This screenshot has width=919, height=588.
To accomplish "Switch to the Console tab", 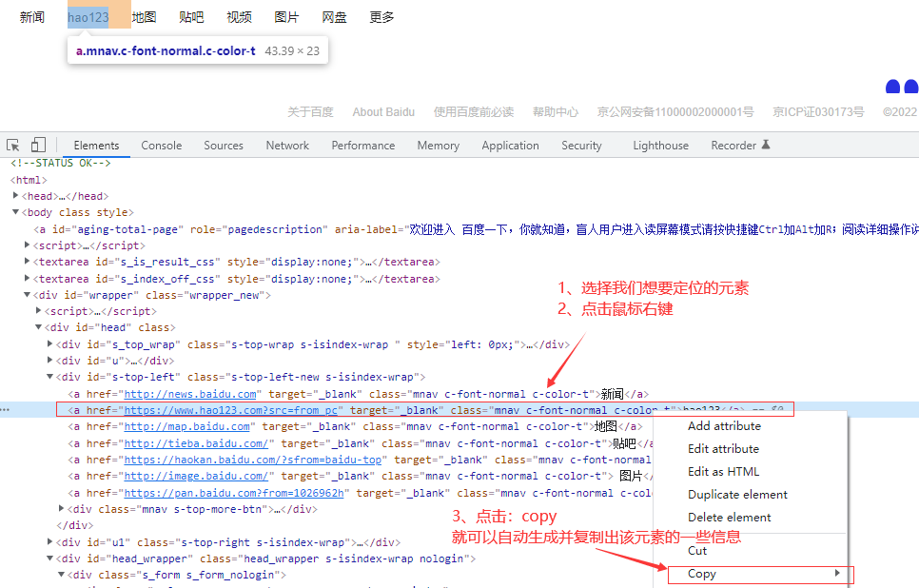I will 161,146.
